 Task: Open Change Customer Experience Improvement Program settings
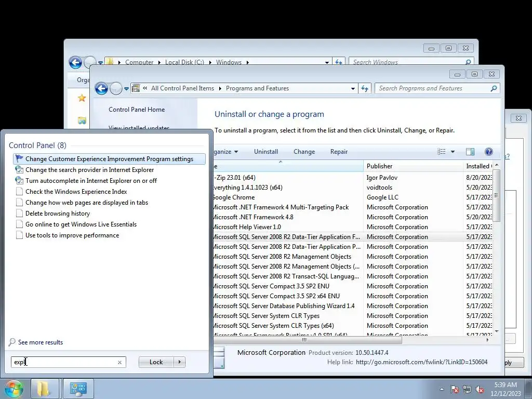click(x=109, y=159)
